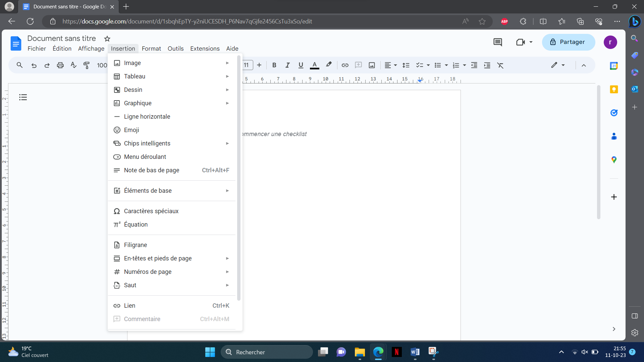Viewport: 644px width, 362px height.
Task: Open Google Keep side panel
Action: 614,89
